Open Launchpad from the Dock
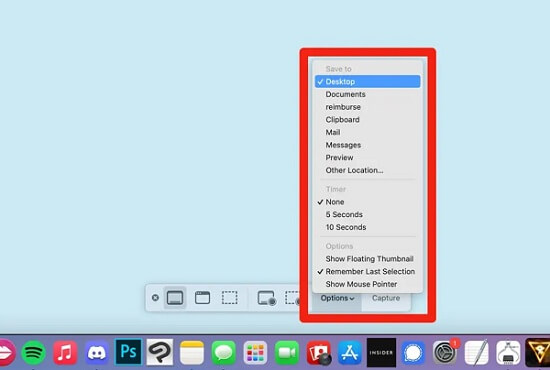The height and width of the screenshot is (370, 550). pyautogui.click(x=255, y=352)
